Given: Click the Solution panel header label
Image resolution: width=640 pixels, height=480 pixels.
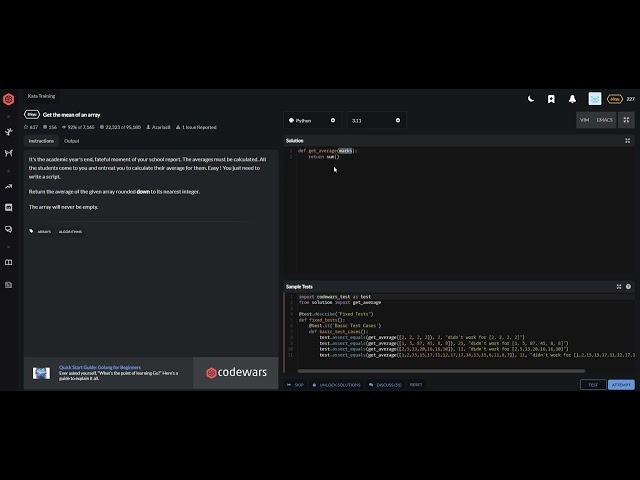Looking at the screenshot, I should (x=295, y=141).
